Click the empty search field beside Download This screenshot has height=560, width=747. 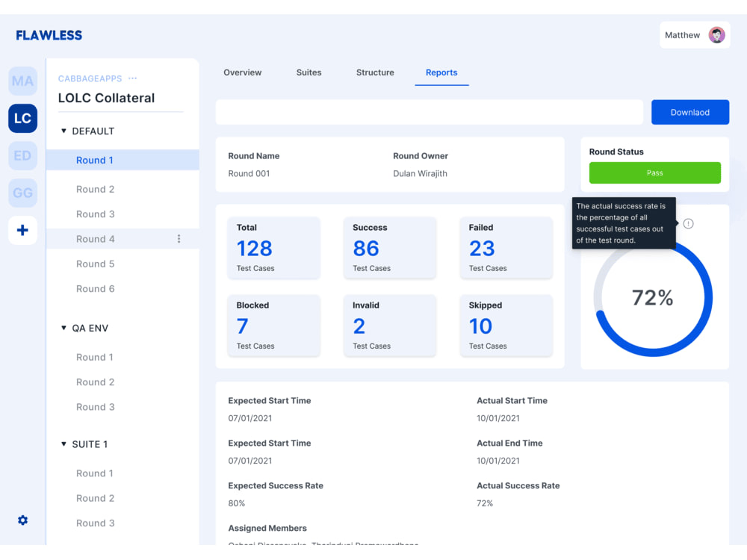click(430, 113)
